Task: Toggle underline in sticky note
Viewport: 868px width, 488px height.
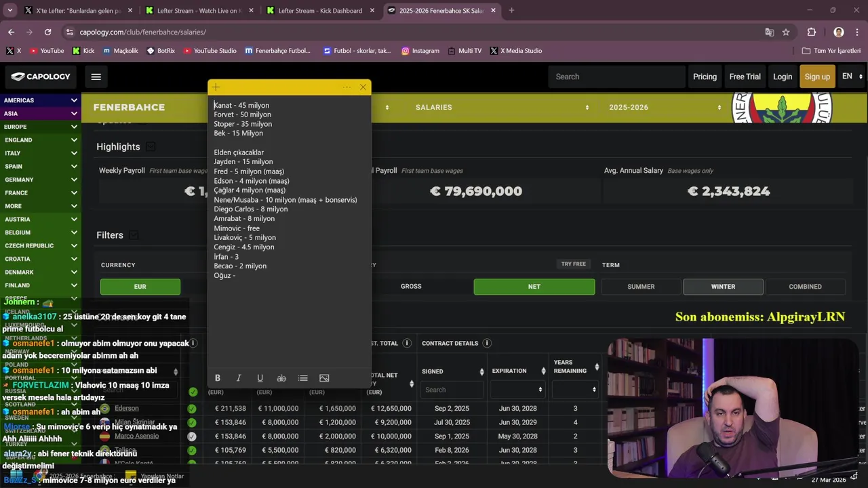Action: pos(260,378)
